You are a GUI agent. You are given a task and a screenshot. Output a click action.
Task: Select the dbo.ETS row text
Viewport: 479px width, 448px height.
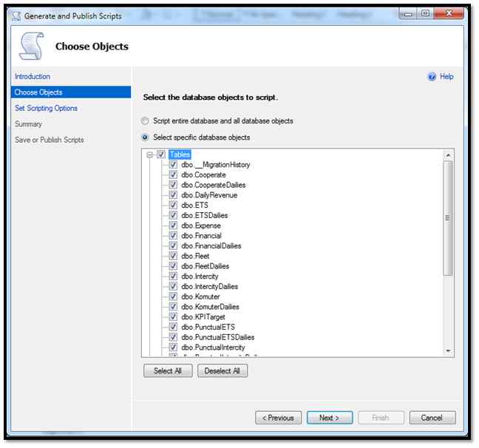pyautogui.click(x=194, y=205)
